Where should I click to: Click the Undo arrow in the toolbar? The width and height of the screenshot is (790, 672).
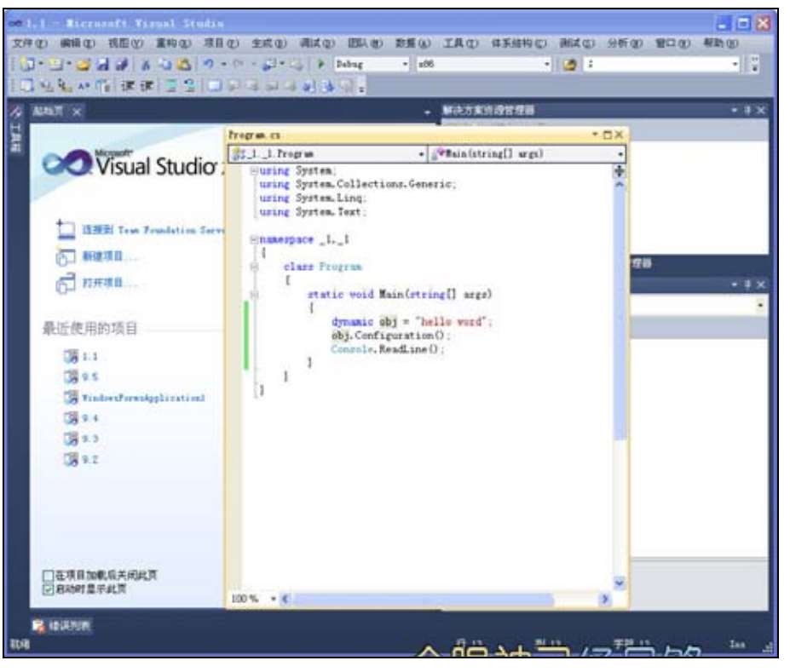(x=207, y=65)
